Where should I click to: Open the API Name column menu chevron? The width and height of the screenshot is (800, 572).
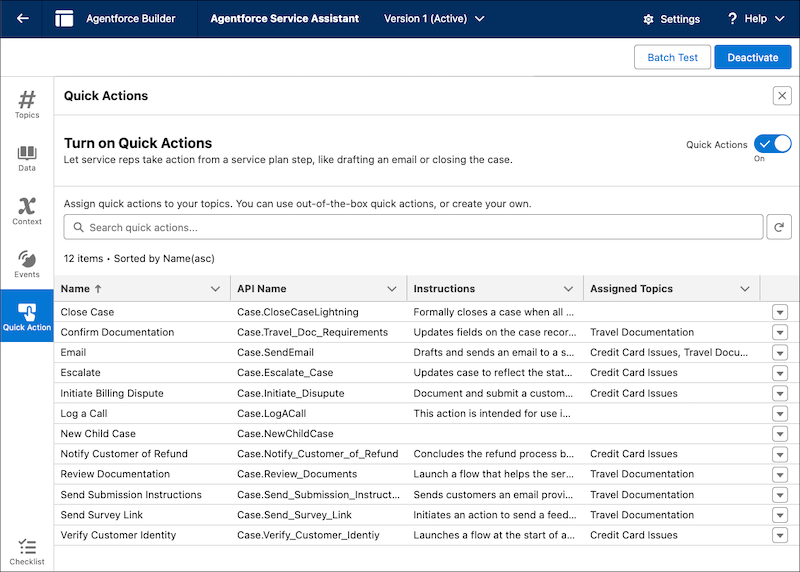pyautogui.click(x=392, y=289)
